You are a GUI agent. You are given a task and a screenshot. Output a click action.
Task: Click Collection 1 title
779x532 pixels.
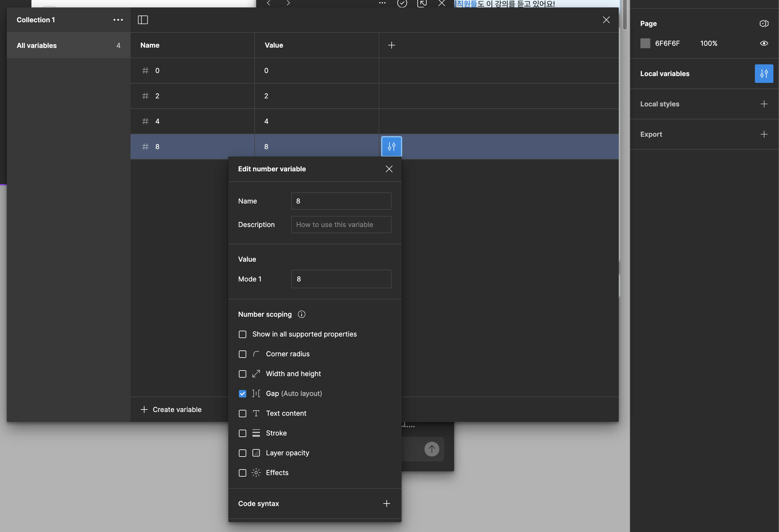[36, 20]
